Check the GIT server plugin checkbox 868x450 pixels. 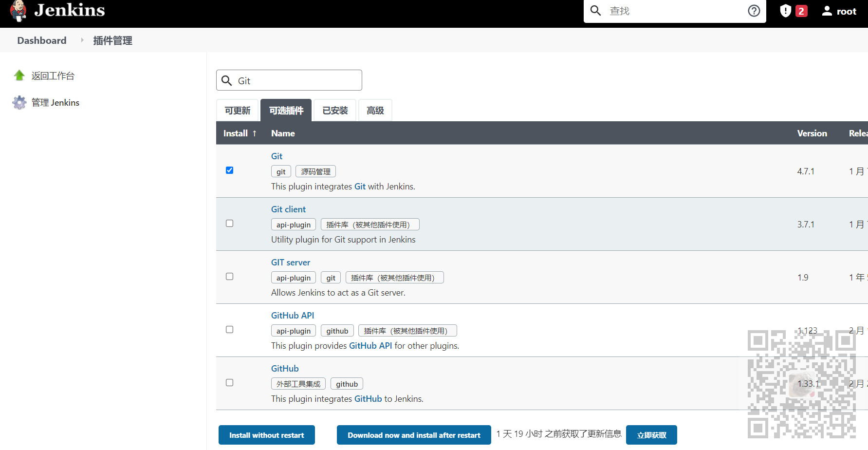coord(230,277)
